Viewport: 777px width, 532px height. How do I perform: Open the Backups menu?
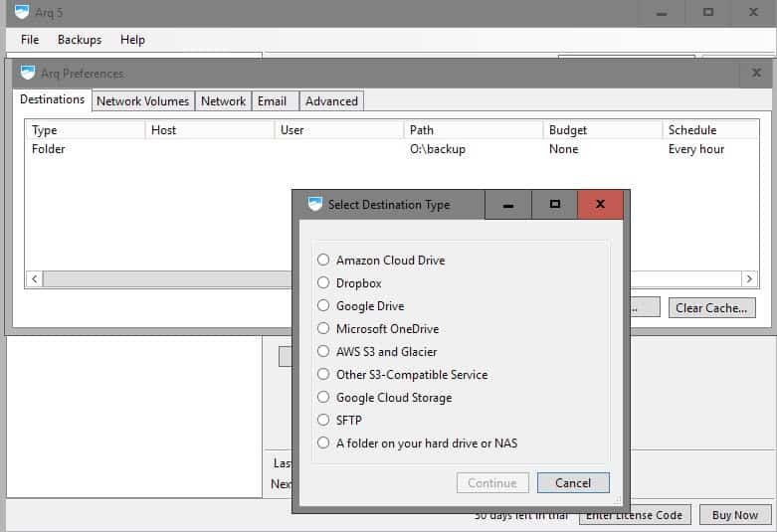80,40
